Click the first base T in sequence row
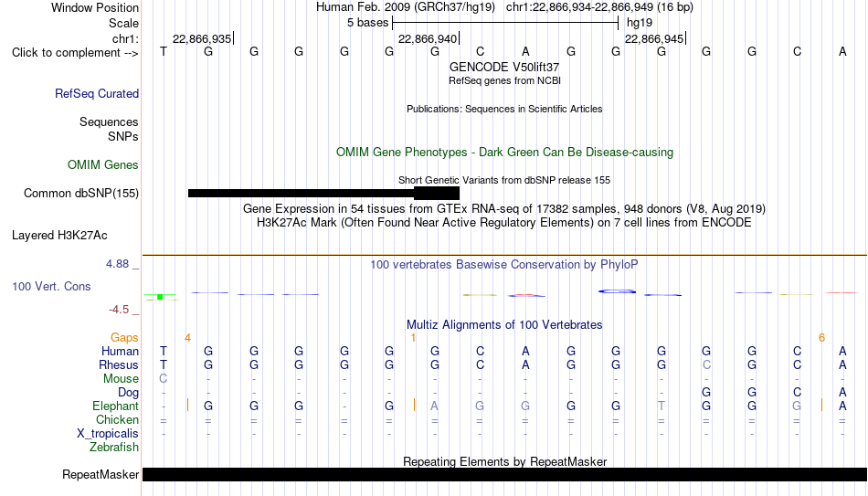The width and height of the screenshot is (868, 496). 164,52
